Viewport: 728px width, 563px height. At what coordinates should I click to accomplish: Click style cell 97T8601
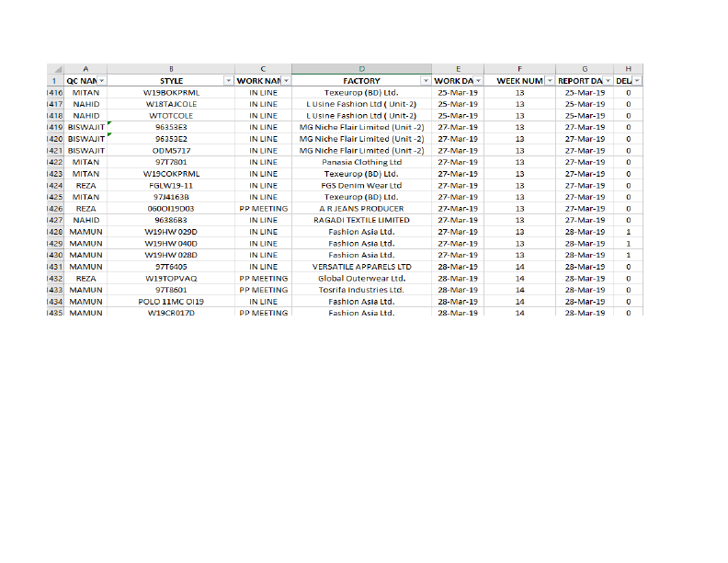[x=171, y=290]
